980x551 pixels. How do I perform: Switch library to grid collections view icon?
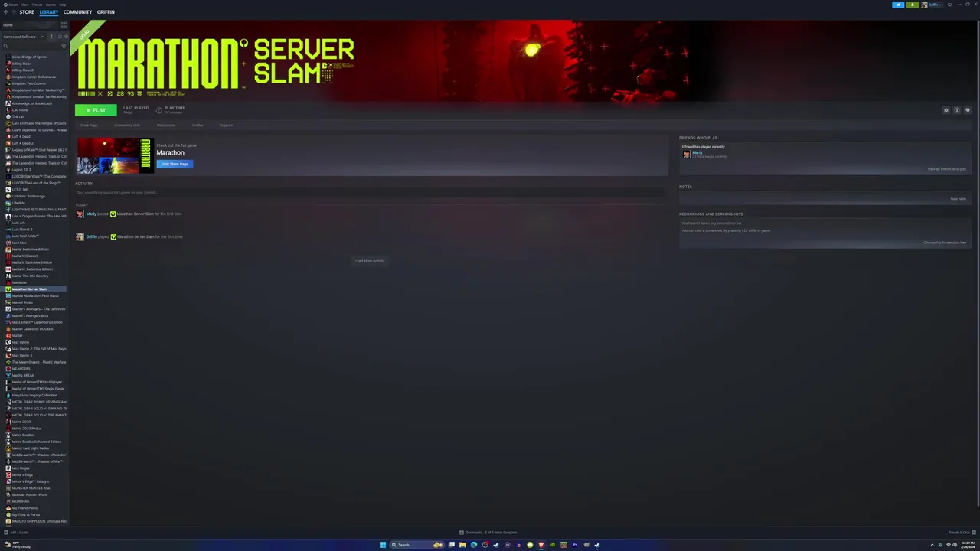64,25
